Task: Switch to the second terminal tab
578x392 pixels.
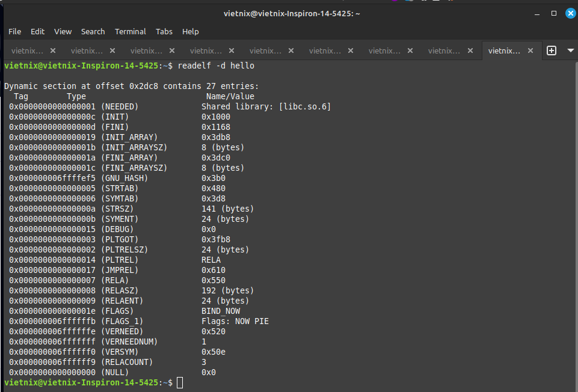Action: point(87,51)
